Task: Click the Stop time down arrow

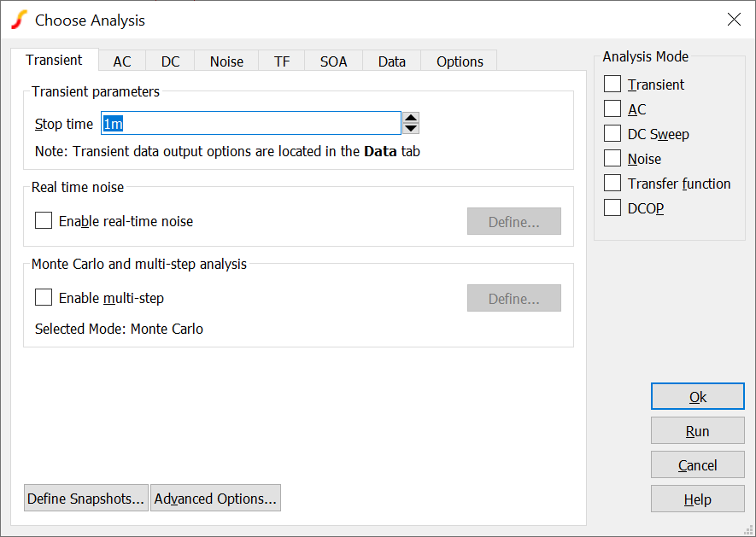Action: 411,129
